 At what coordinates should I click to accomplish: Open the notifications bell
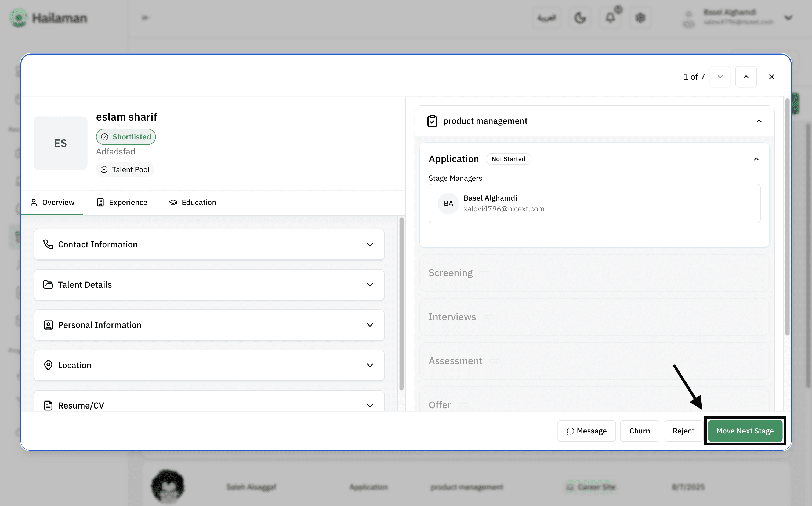point(611,17)
